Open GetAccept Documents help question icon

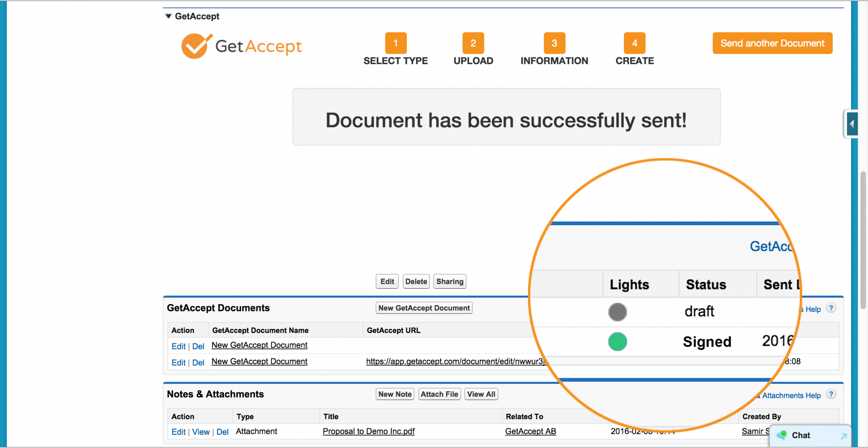pos(831,308)
